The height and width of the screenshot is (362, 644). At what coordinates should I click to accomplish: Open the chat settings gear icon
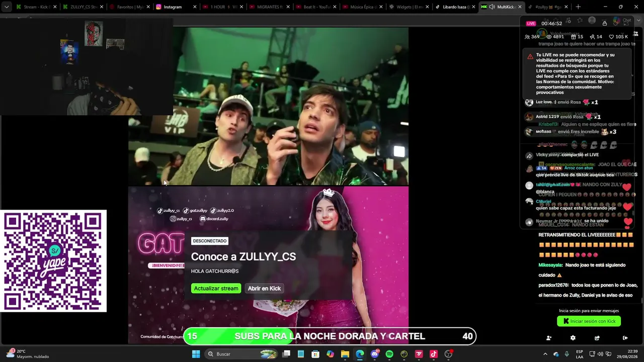(x=573, y=338)
